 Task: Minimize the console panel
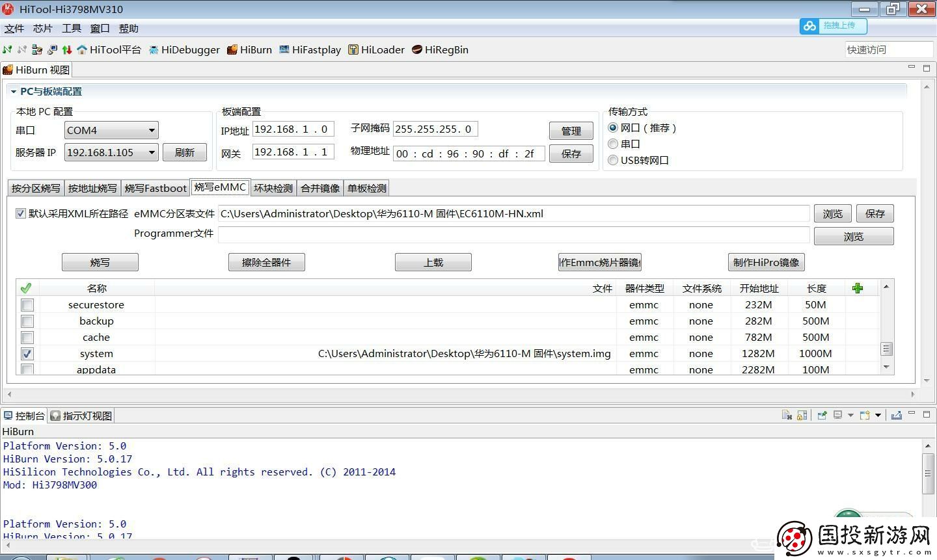(912, 413)
